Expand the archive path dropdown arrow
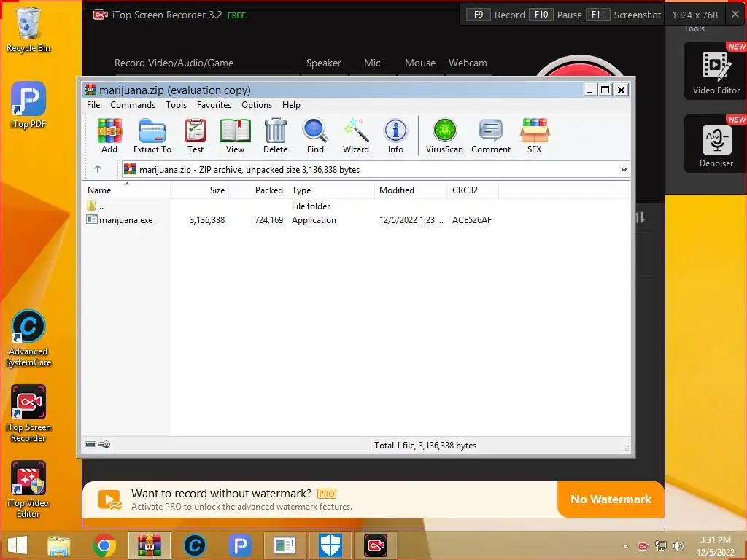This screenshot has width=747, height=560. tap(624, 169)
